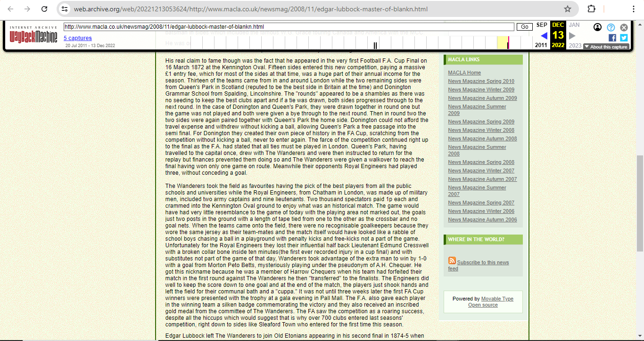
Task: Open the Extensions puzzle icon
Action: 591,9
